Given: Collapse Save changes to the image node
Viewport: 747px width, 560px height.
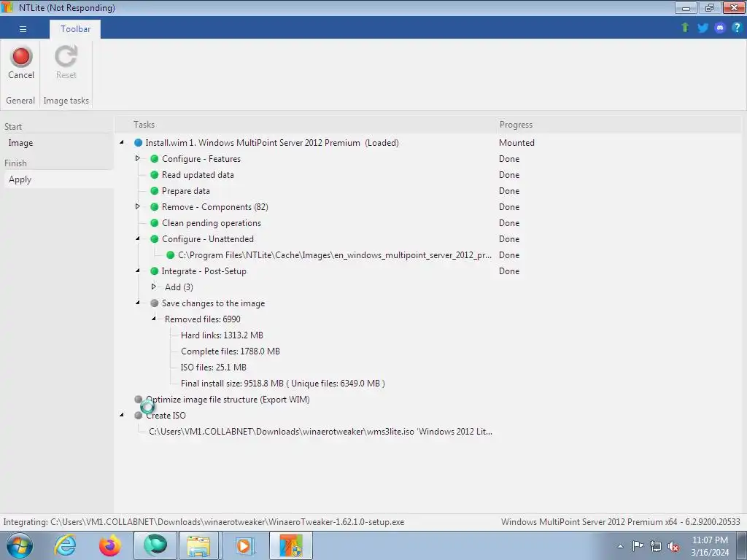Looking at the screenshot, I should coord(138,303).
